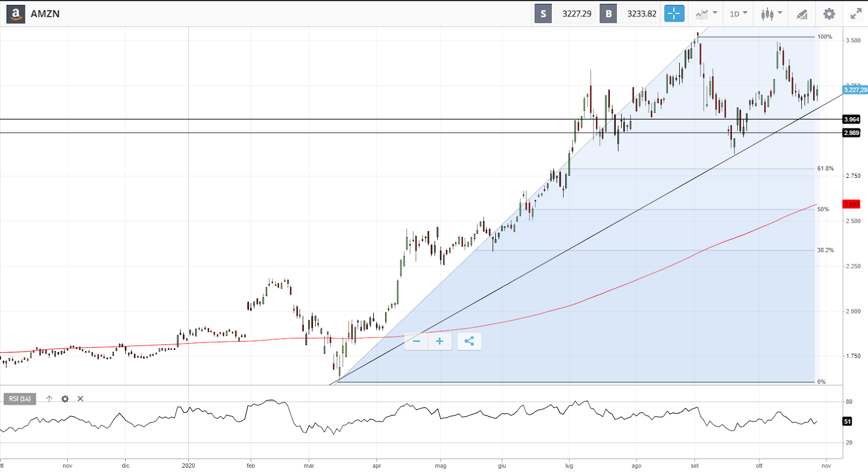868x472 pixels.
Task: Expand chart to fullscreen
Action: point(856,14)
